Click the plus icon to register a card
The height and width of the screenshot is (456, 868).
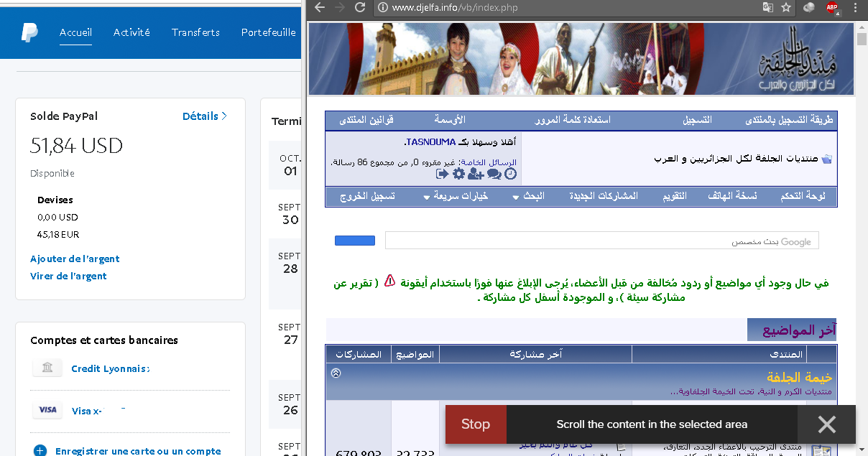click(x=40, y=451)
